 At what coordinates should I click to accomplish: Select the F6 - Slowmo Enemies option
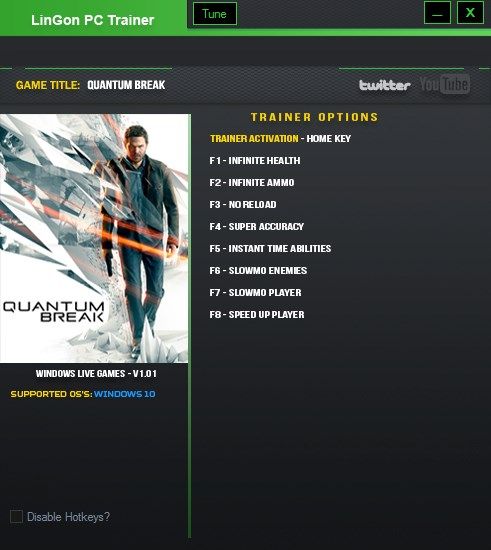click(x=258, y=270)
